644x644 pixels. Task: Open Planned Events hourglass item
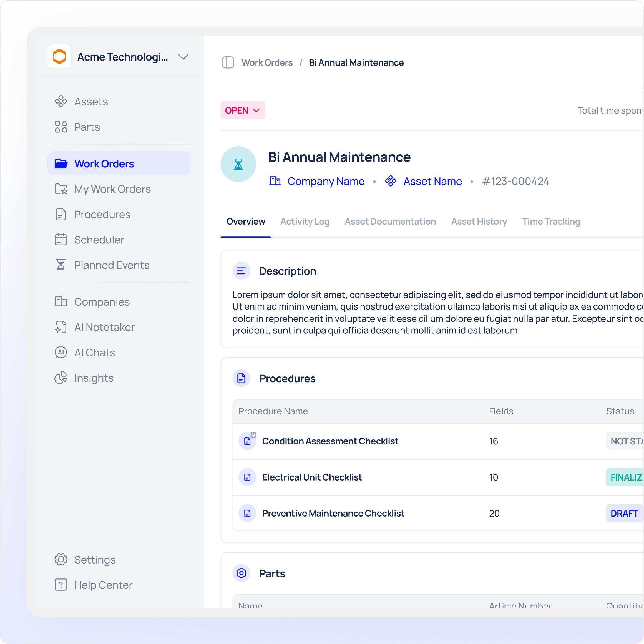[112, 265]
